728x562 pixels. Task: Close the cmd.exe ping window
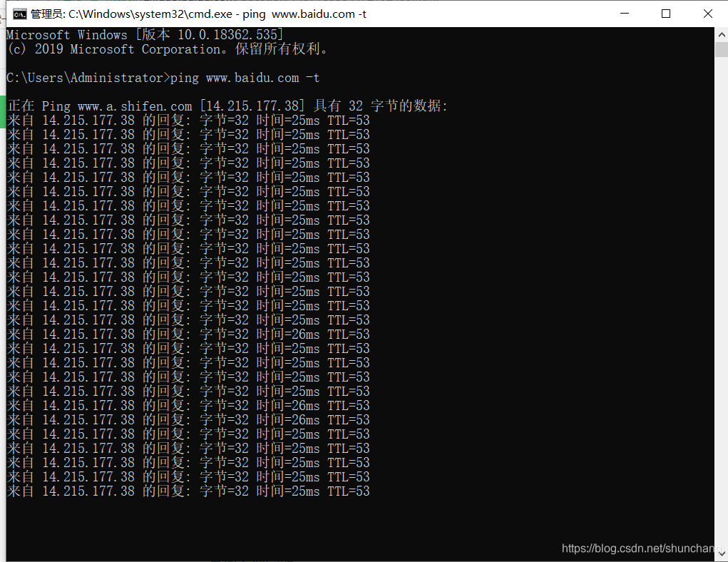707,14
